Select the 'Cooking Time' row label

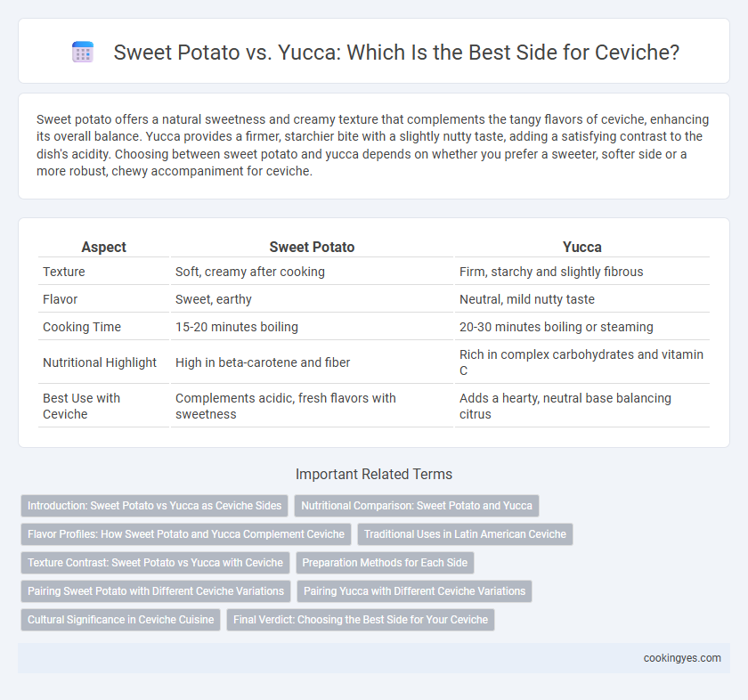point(82,327)
